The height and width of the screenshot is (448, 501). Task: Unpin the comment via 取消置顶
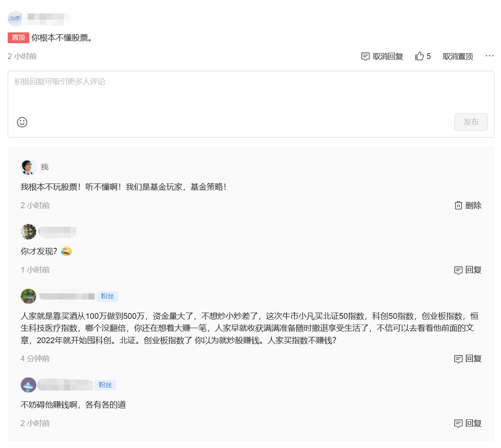(458, 56)
